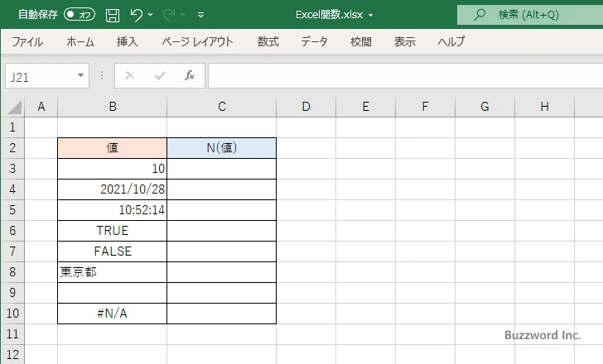
Task: Click the Enter checkmark in formula bar
Action: [160, 75]
